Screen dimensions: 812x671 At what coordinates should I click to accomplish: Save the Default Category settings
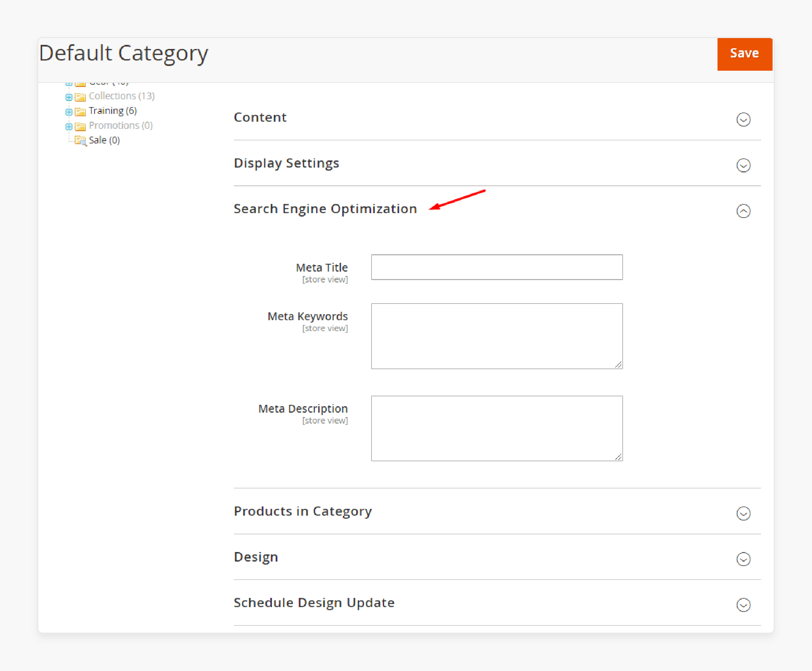pyautogui.click(x=743, y=53)
